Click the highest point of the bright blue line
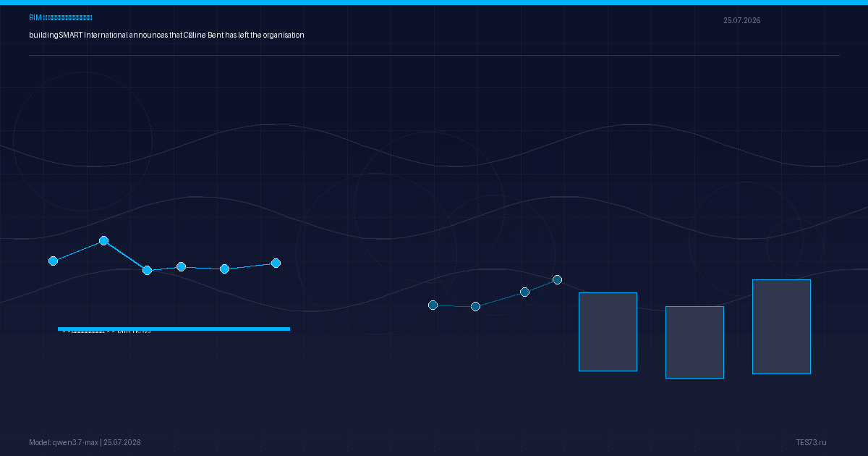The height and width of the screenshot is (456, 868). tap(103, 240)
